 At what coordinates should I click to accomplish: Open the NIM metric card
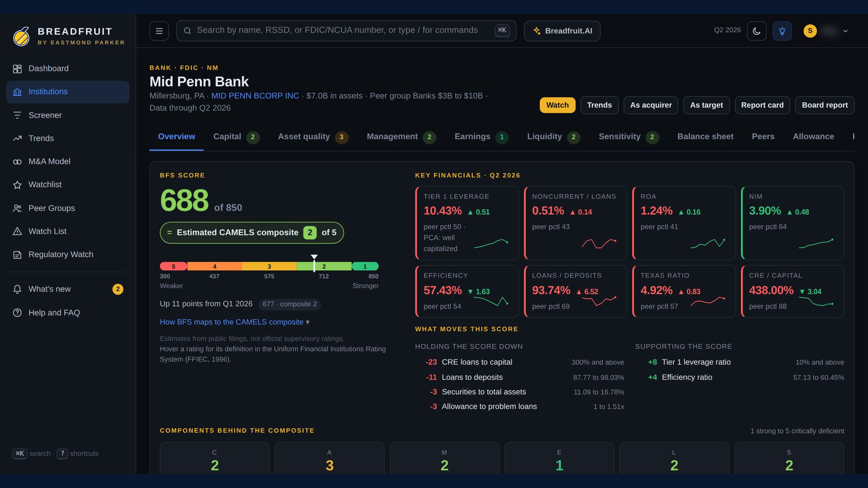coord(793,223)
